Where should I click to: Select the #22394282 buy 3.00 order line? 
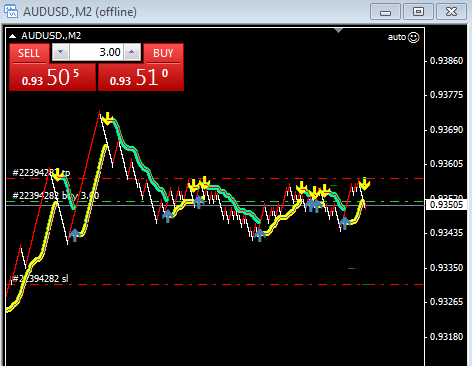215,202
